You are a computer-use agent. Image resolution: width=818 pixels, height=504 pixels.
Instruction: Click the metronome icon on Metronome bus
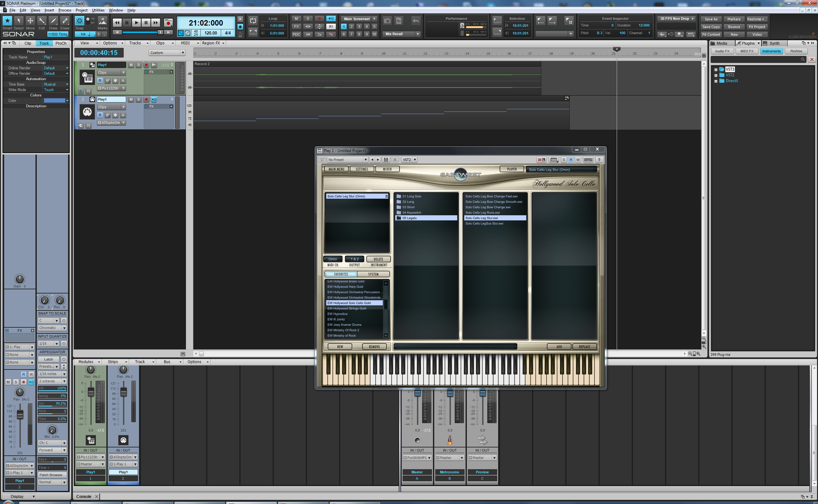click(x=450, y=440)
